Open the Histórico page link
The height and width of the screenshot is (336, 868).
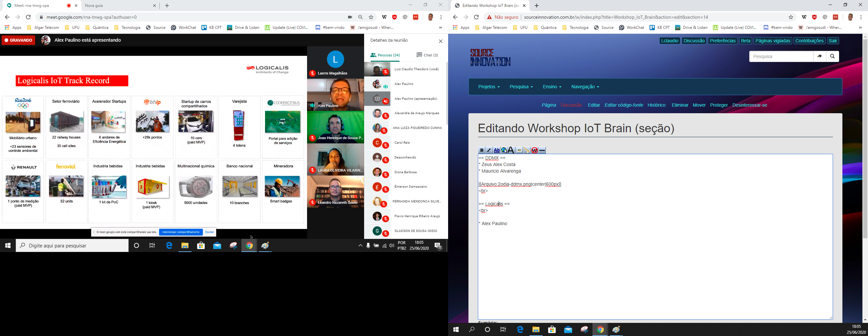(656, 105)
